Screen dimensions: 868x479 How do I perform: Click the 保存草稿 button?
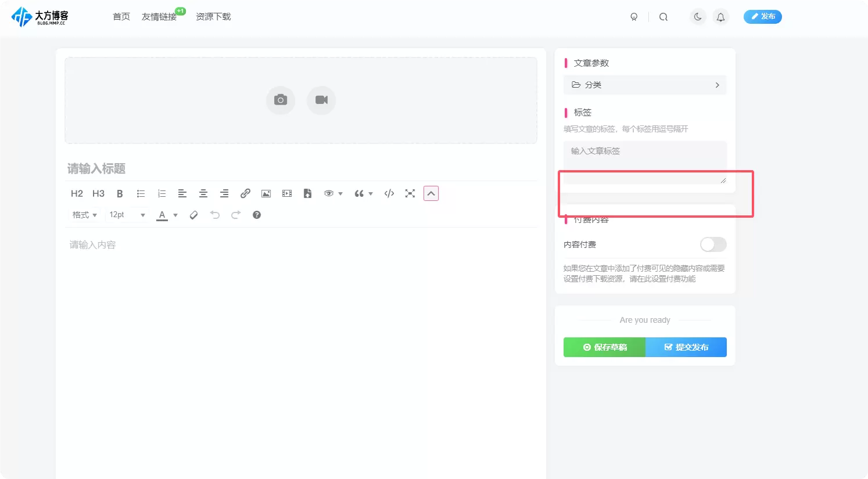coord(604,347)
